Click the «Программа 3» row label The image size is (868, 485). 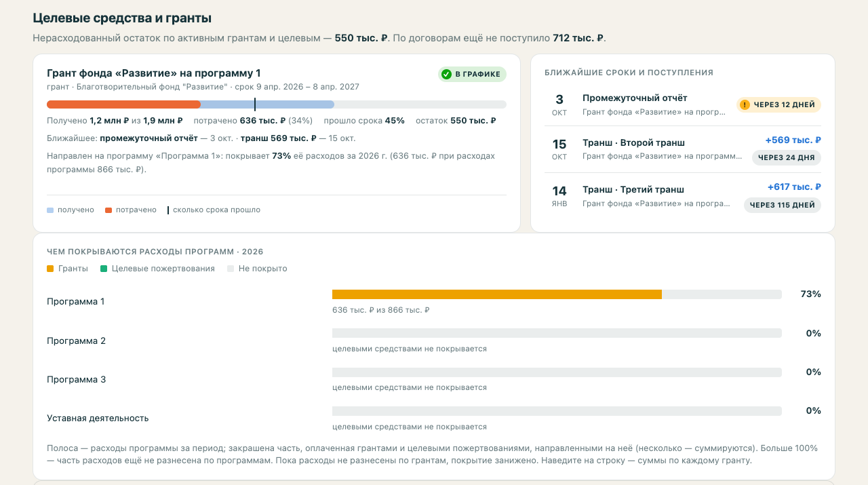tap(77, 380)
